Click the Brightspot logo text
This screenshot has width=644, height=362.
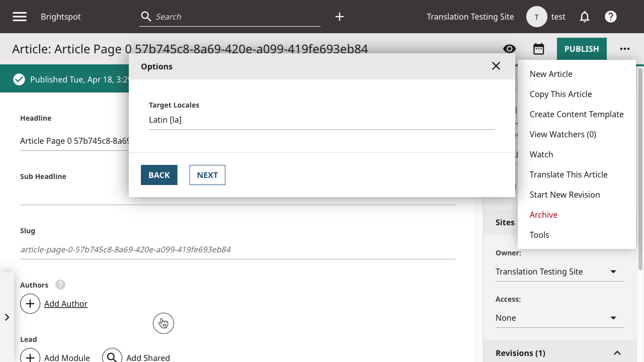(60, 17)
